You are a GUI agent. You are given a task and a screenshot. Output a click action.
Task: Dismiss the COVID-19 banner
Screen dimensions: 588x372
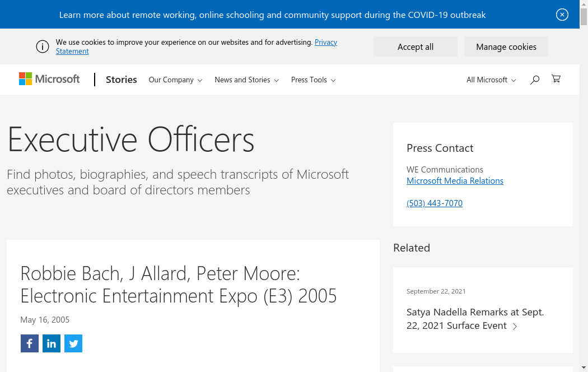[x=562, y=15]
